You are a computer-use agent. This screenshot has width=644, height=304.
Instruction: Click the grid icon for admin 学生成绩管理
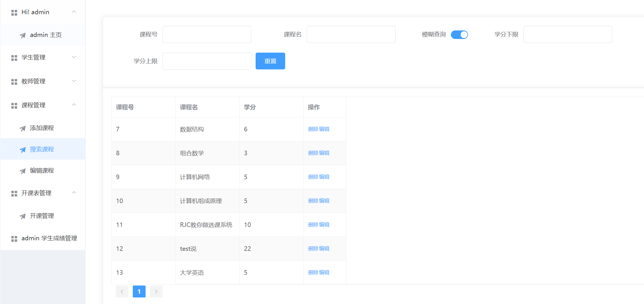click(14, 239)
